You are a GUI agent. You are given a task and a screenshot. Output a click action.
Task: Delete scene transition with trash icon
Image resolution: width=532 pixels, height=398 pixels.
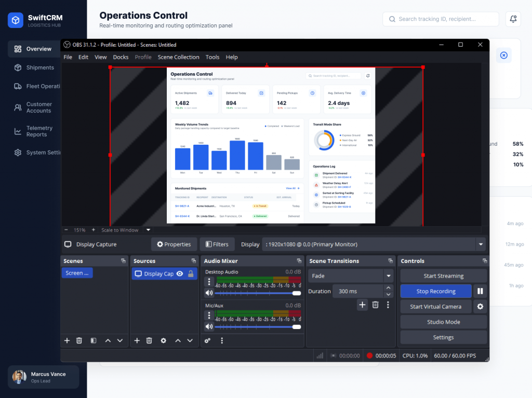375,305
